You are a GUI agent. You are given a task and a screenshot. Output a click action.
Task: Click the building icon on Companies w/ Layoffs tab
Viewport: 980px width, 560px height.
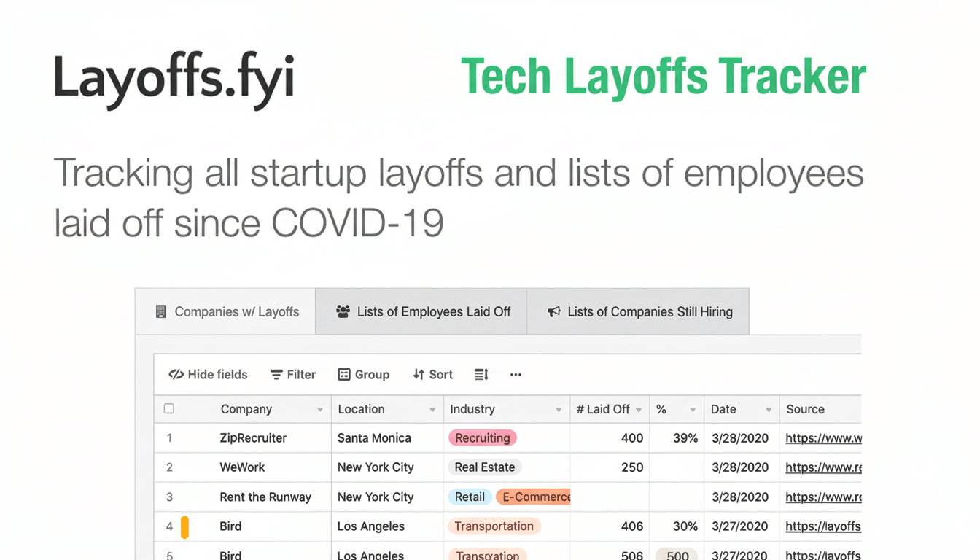162,311
